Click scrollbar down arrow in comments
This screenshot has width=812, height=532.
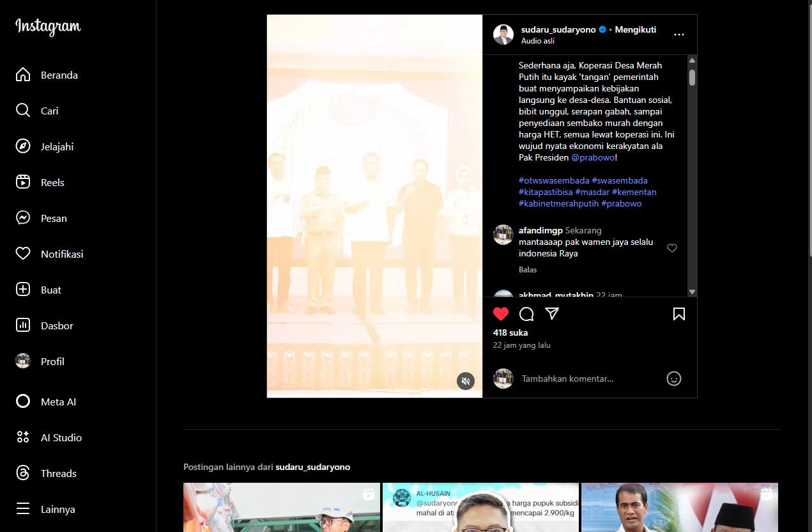pyautogui.click(x=692, y=292)
